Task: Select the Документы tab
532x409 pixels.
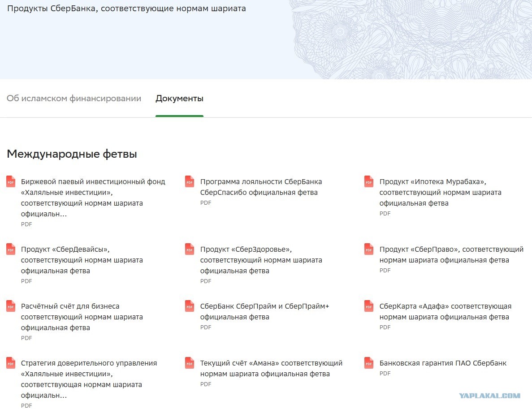Action: 179,99
